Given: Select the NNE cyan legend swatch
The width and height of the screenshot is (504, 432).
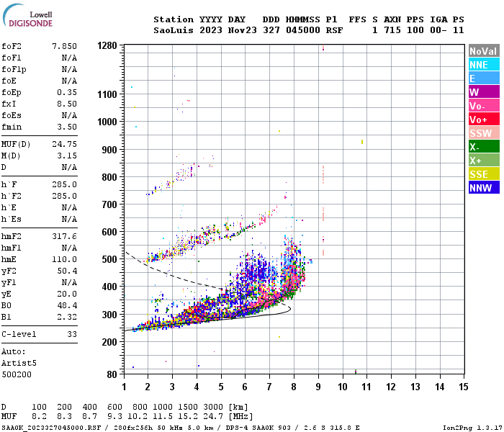Looking at the screenshot, I should [x=484, y=65].
